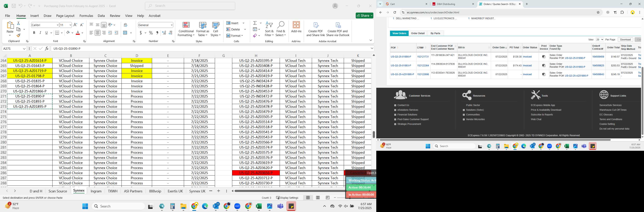Toggle Bottom Align vertical alignment
This screenshot has width=644, height=212.
click(104, 25)
